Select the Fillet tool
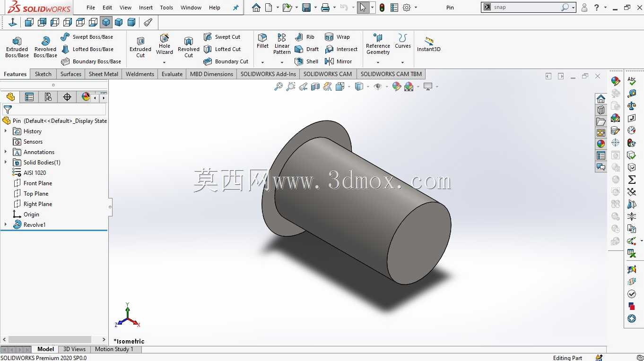644x361 pixels. 262,41
